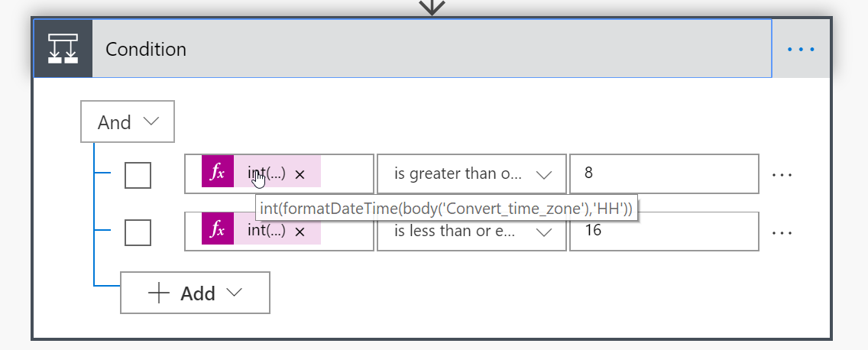Click the second int(...) expression token

point(266,231)
